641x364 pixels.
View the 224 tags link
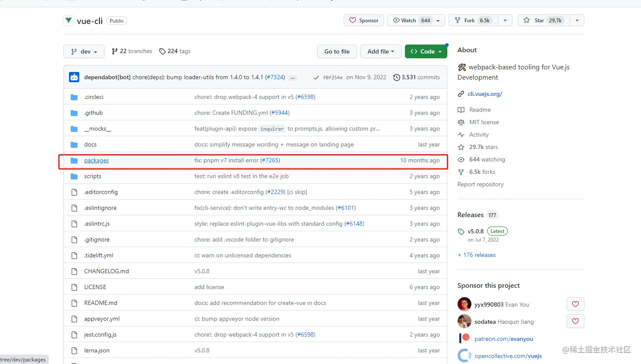(175, 51)
